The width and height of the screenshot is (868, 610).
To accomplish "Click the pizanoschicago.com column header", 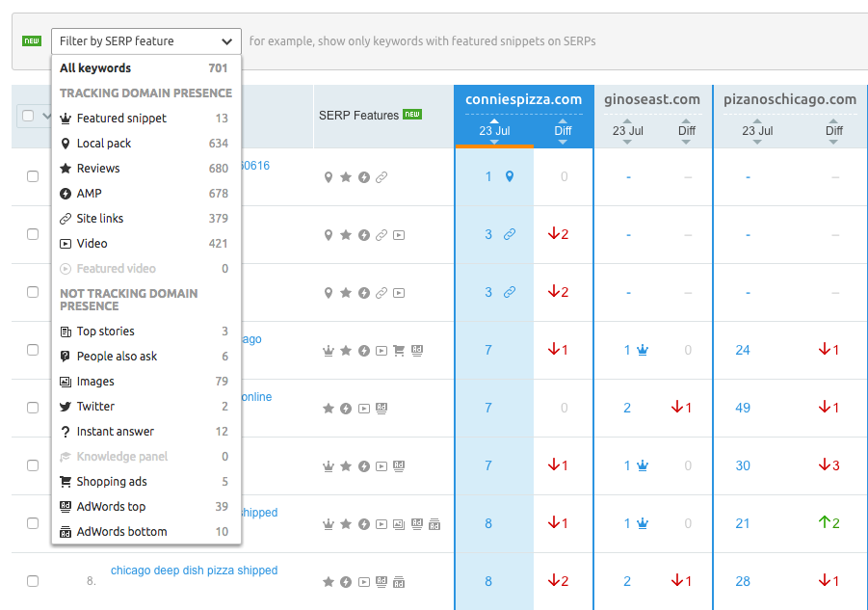I will [790, 99].
